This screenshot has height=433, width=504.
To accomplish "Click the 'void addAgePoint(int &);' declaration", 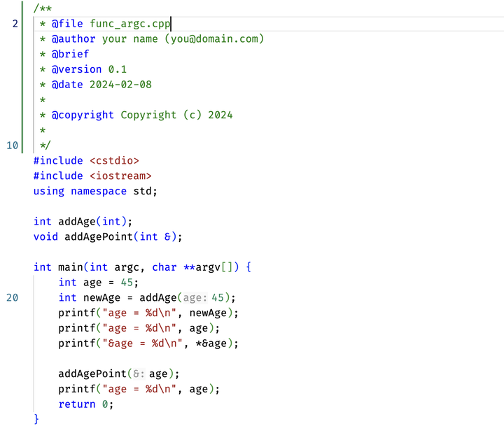I will 108,237.
